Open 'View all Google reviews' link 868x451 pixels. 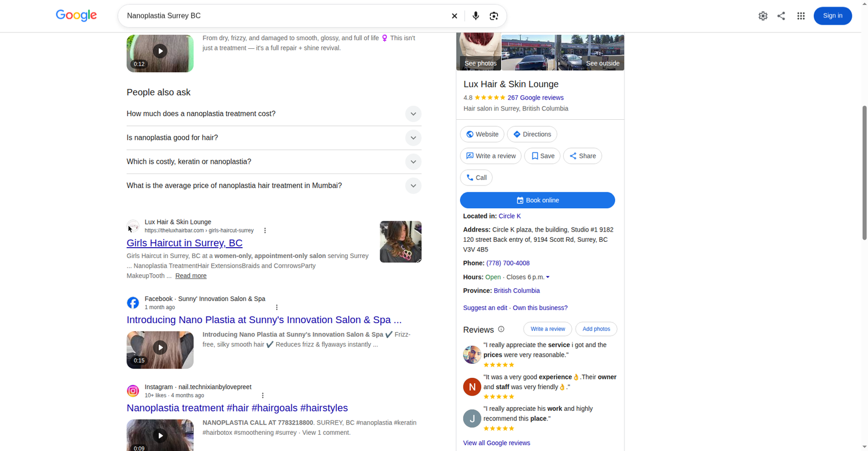496,443
